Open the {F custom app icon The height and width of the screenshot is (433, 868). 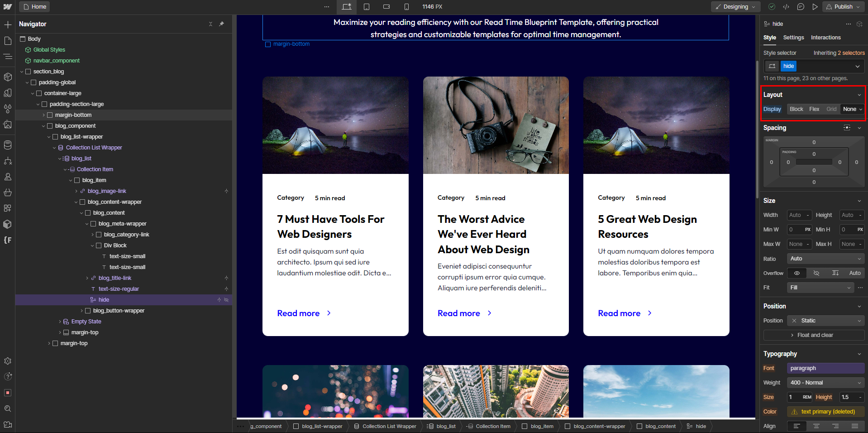(8, 240)
